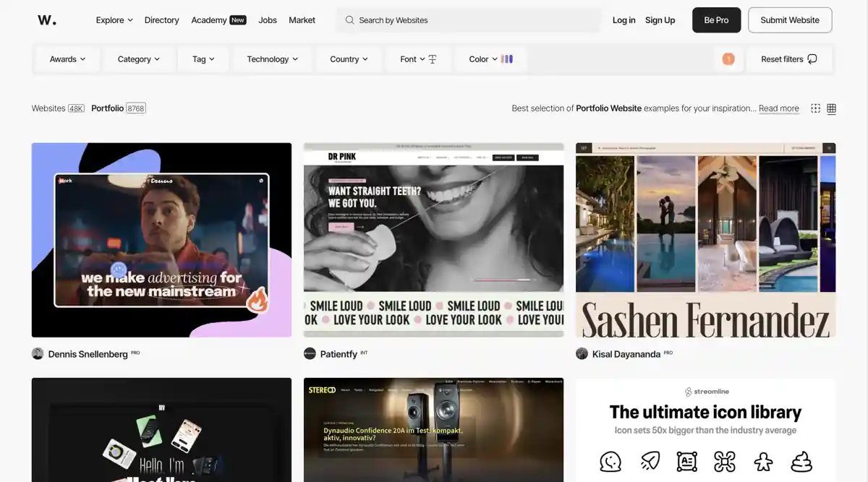Open the Directory menu item
This screenshot has width=868, height=482.
[162, 20]
